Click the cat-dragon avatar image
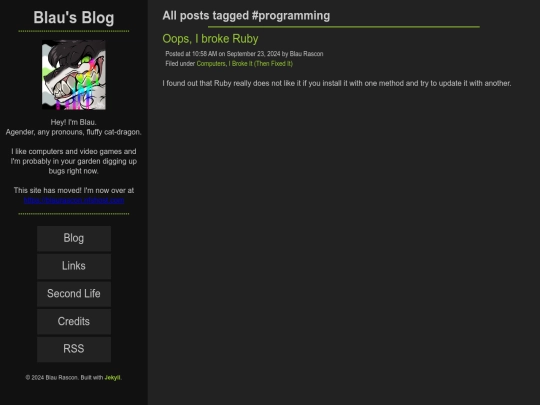Image resolution: width=540 pixels, height=405 pixels. coord(74,75)
